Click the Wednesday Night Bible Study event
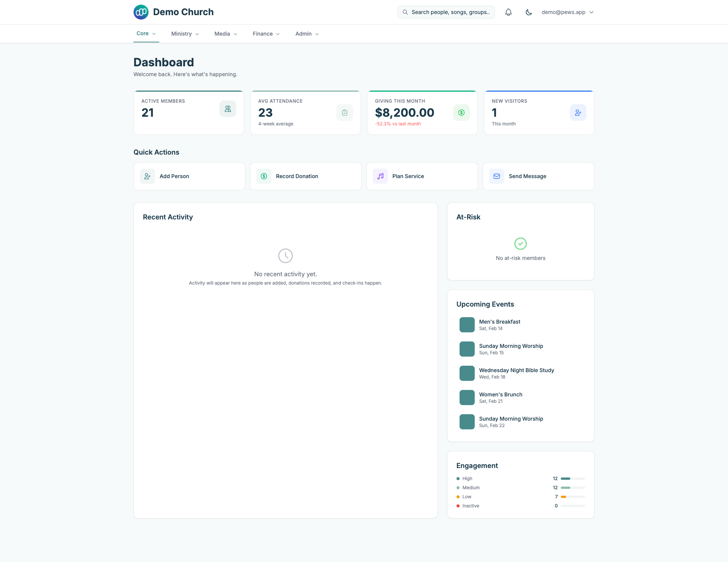 516,373
